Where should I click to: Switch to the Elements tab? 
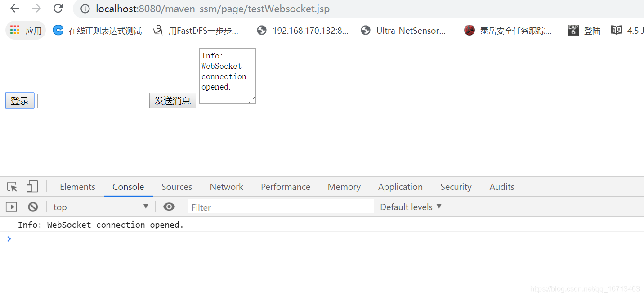click(77, 186)
